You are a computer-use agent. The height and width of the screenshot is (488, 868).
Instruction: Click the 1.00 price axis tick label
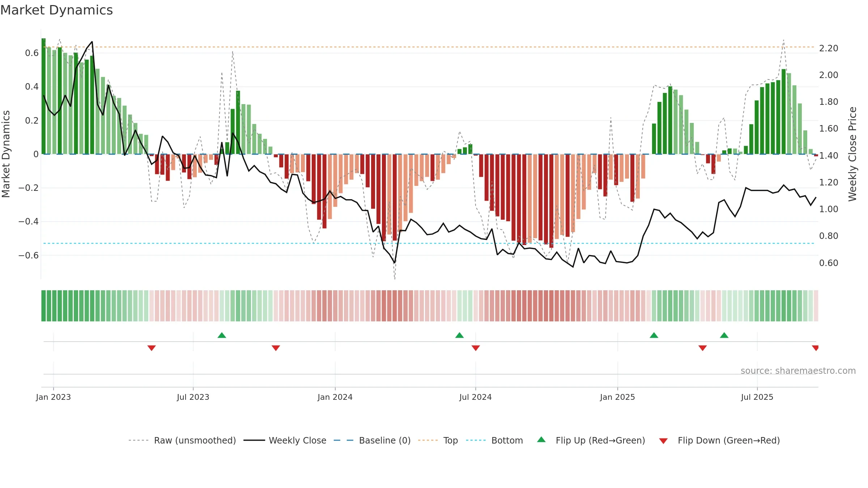click(x=829, y=209)
